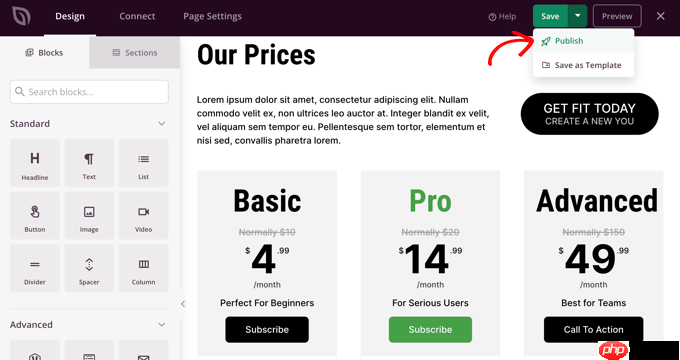Viewport: 680px width, 360px height.
Task: Collapse the Advanced blocks section
Action: pos(162,324)
